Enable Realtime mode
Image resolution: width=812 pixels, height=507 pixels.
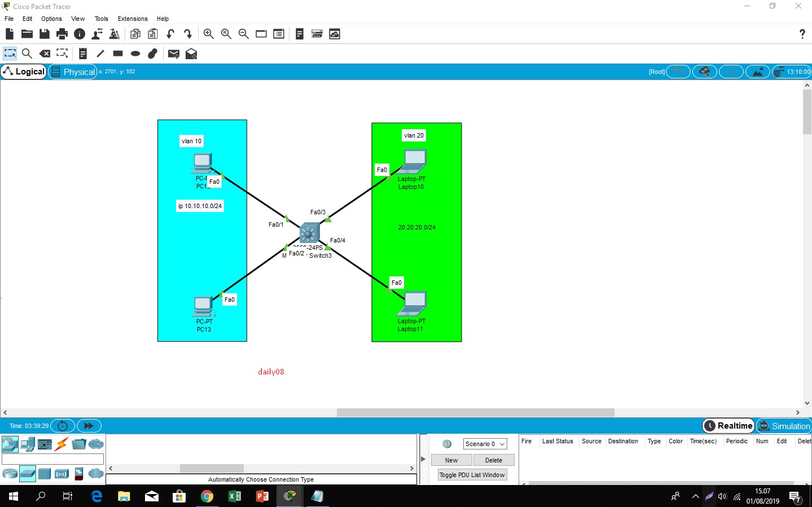point(728,426)
